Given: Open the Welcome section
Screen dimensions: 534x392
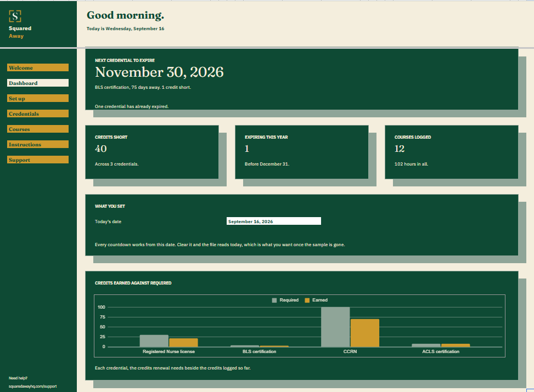Looking at the screenshot, I should coord(38,68).
